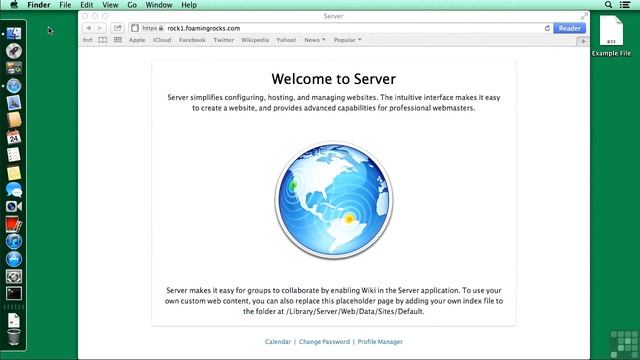
Task: Show the sidebar via the leftmost bookmarks bar icon
Action: (x=87, y=40)
